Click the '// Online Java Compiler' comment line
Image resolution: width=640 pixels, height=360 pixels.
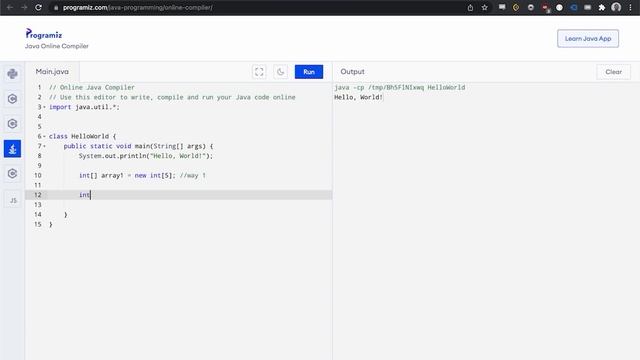pos(92,87)
